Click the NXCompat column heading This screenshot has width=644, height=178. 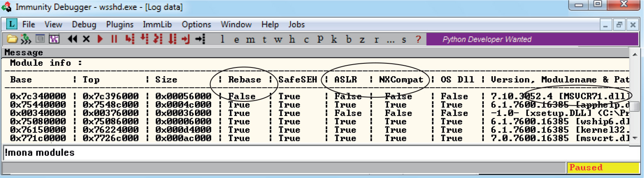coord(401,79)
